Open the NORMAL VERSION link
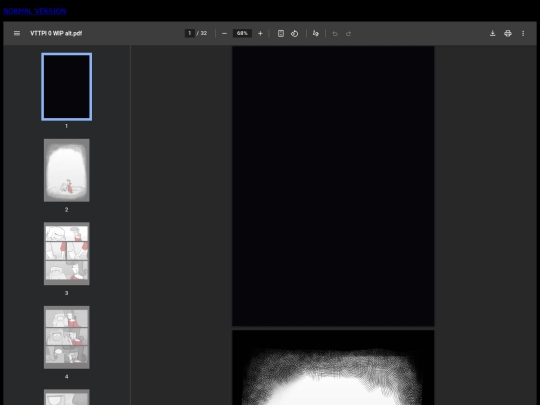This screenshot has height=405, width=540. [x=34, y=11]
